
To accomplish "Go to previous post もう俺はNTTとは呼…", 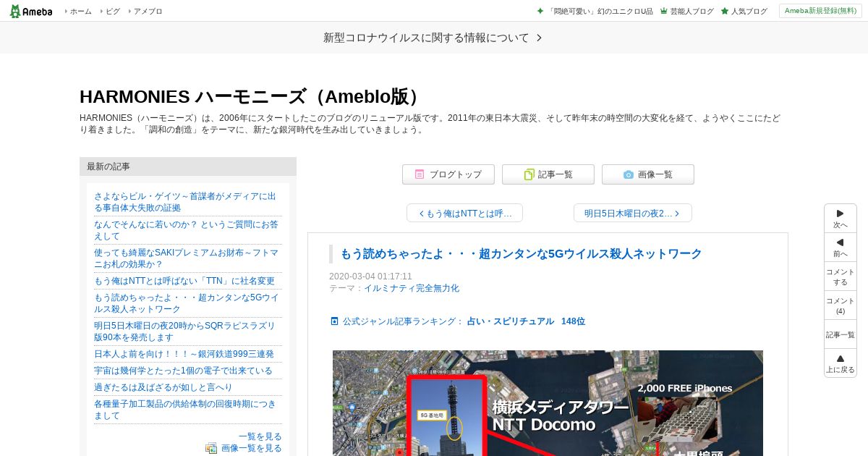I will pyautogui.click(x=464, y=214).
